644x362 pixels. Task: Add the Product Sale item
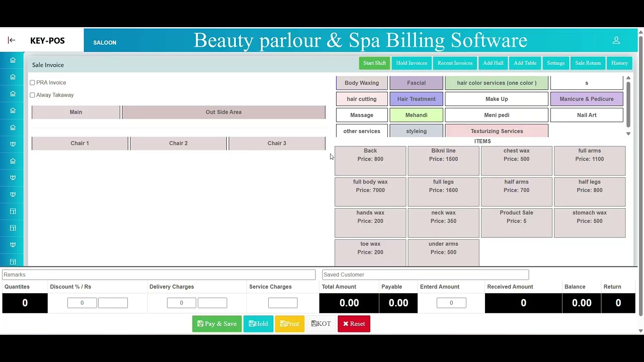pos(516,223)
